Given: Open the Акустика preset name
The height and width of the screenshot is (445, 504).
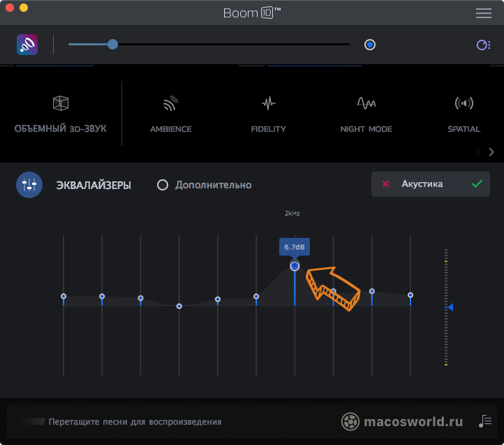Looking at the screenshot, I should coord(422,184).
